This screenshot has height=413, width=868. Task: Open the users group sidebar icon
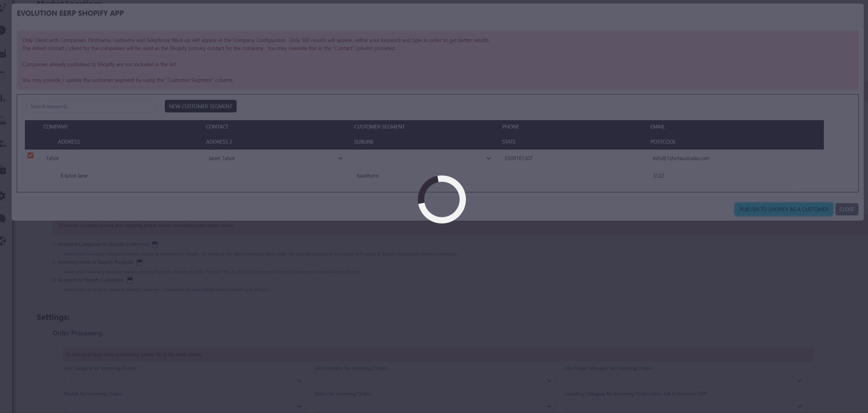tap(3, 144)
